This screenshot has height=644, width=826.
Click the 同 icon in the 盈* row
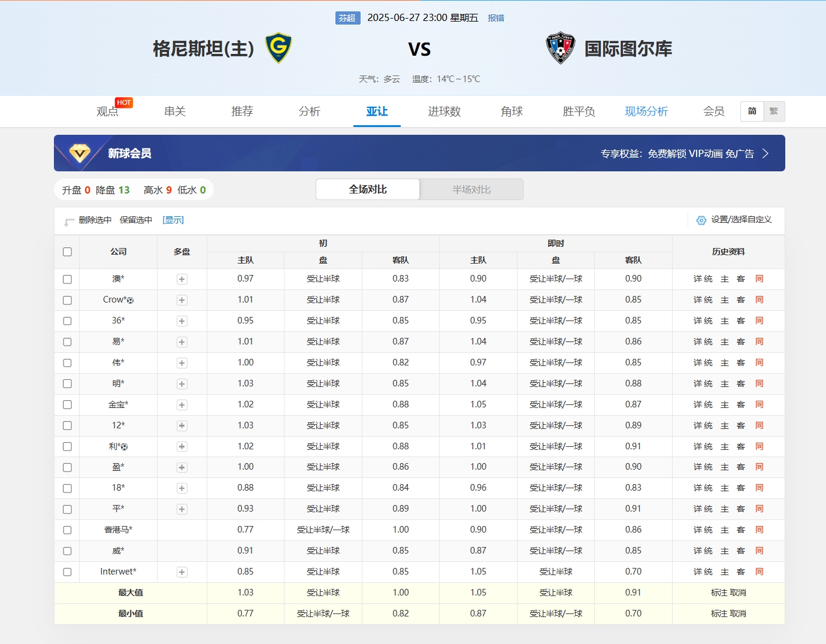760,467
